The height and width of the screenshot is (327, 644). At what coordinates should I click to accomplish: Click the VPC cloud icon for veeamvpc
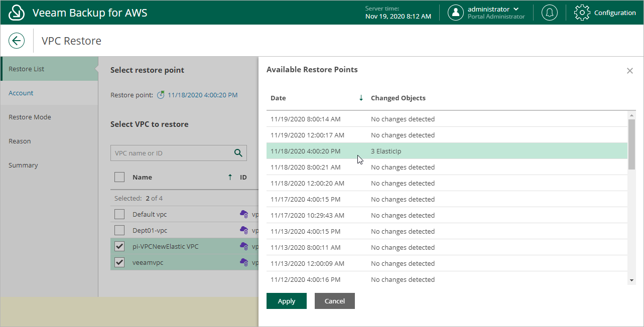pos(244,262)
